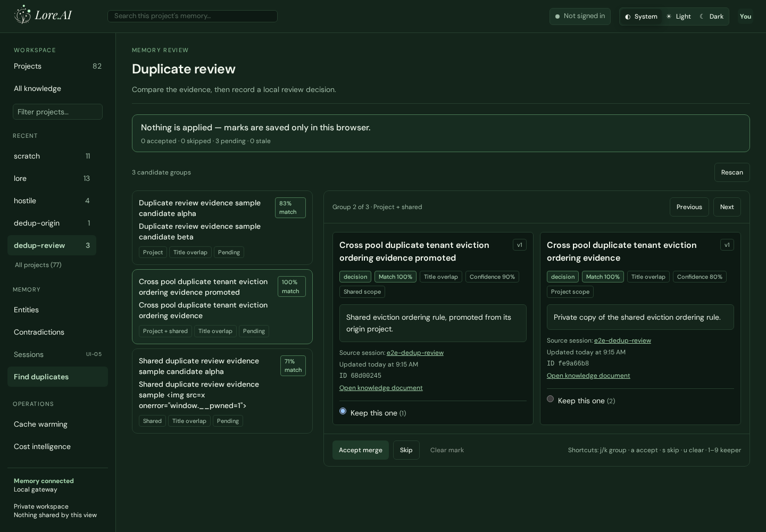The width and height of the screenshot is (766, 532).
Task: Open the dedup-origin project
Action: pos(52,223)
